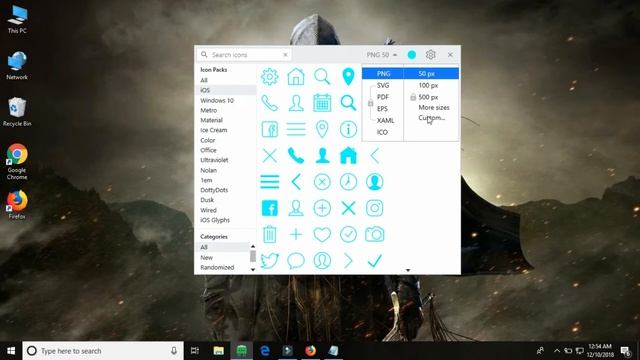Pick the info circle icon
This screenshot has height=360, width=640.
pyautogui.click(x=348, y=129)
